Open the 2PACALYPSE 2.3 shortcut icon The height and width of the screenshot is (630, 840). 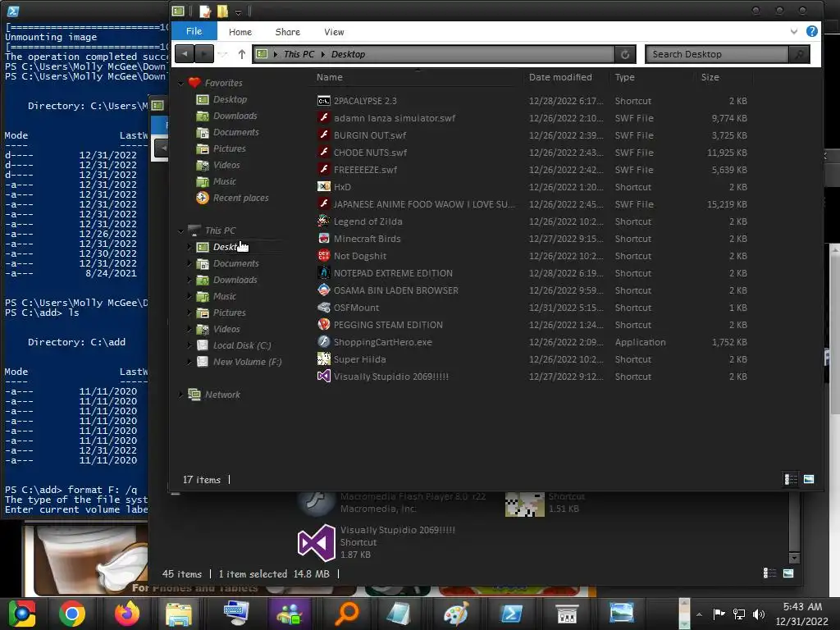[323, 101]
